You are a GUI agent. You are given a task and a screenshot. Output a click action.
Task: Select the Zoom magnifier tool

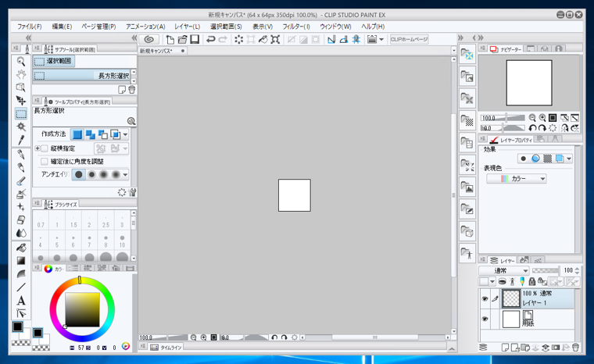(21, 62)
